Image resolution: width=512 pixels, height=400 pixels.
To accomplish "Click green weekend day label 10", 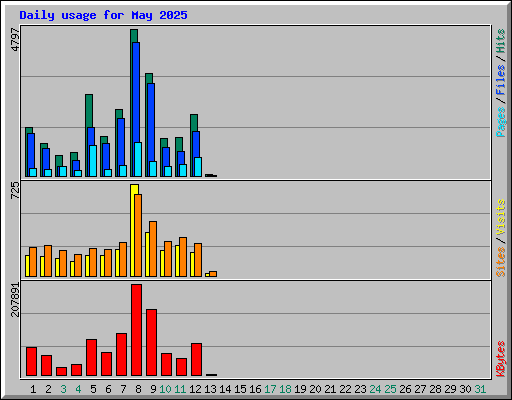I will click(x=165, y=389).
